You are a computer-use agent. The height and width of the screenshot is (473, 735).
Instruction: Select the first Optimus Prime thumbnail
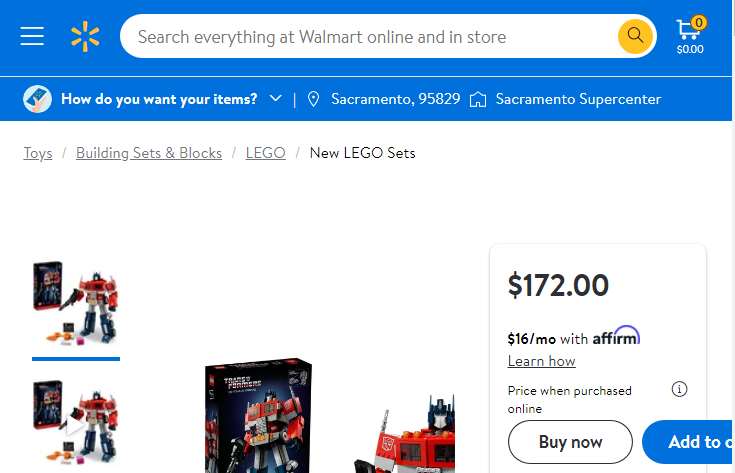pyautogui.click(x=76, y=303)
